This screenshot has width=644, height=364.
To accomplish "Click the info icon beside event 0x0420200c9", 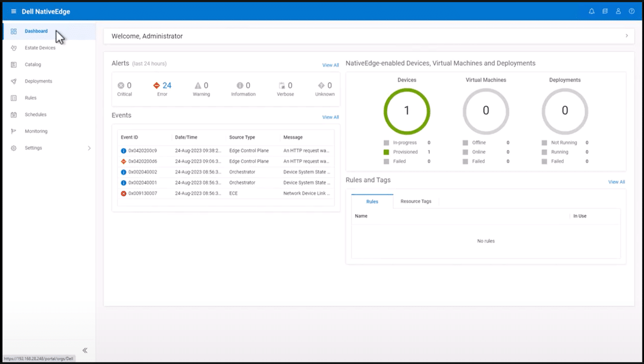I will pos(123,151).
